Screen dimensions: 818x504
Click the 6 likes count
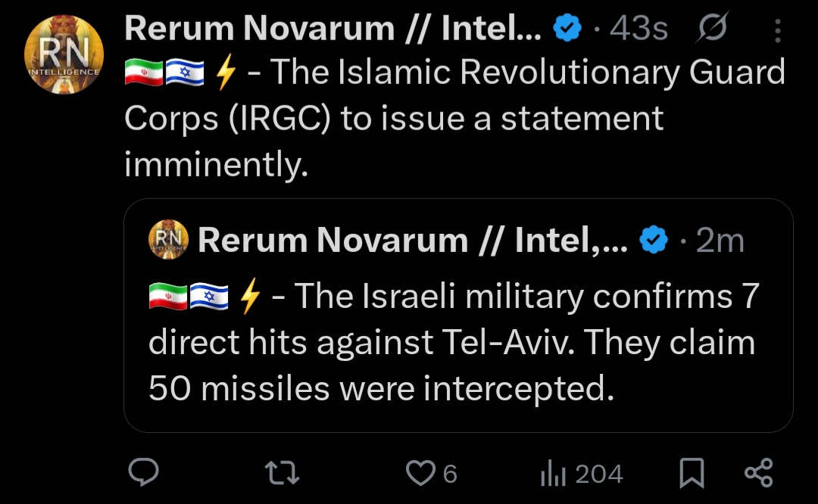pyautogui.click(x=450, y=474)
